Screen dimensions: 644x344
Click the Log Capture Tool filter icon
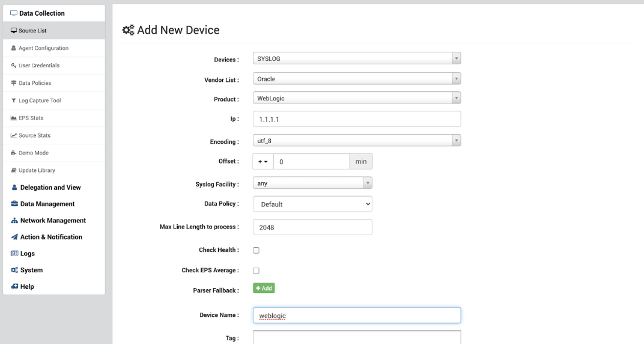[14, 100]
